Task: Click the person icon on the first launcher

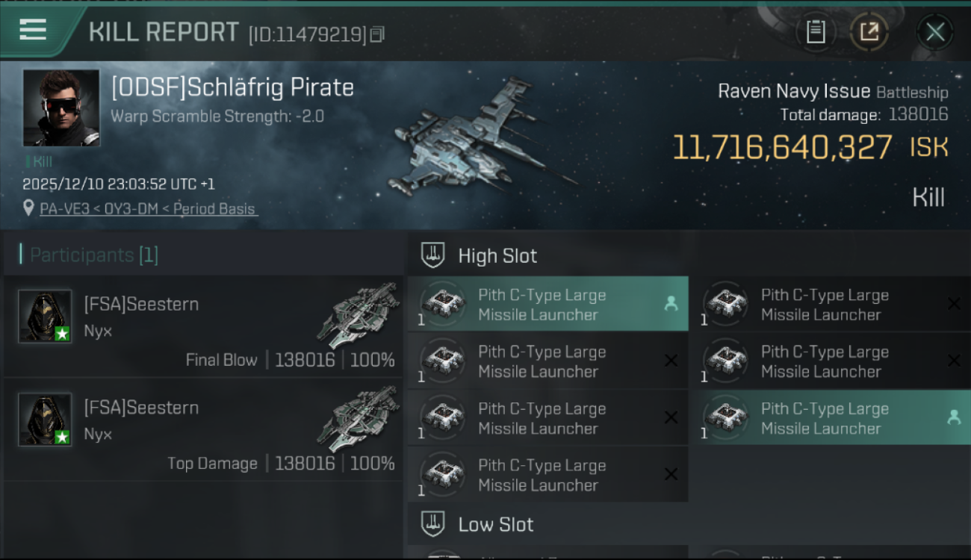Action: pyautogui.click(x=671, y=303)
